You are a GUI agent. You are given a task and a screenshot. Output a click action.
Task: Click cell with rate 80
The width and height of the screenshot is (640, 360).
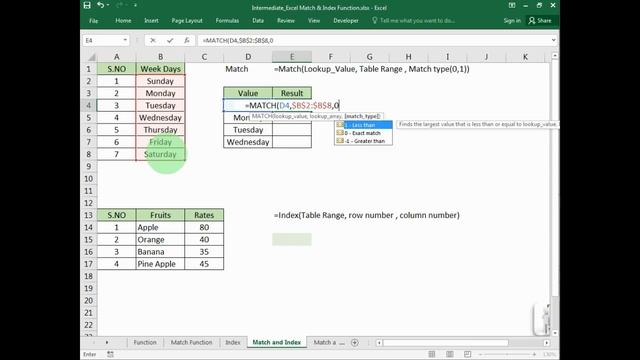coord(204,227)
